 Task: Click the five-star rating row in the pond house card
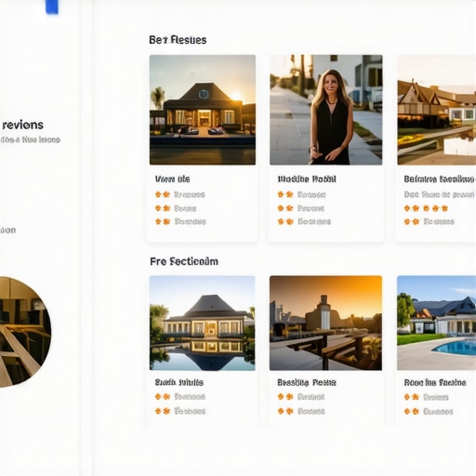pos(426,208)
